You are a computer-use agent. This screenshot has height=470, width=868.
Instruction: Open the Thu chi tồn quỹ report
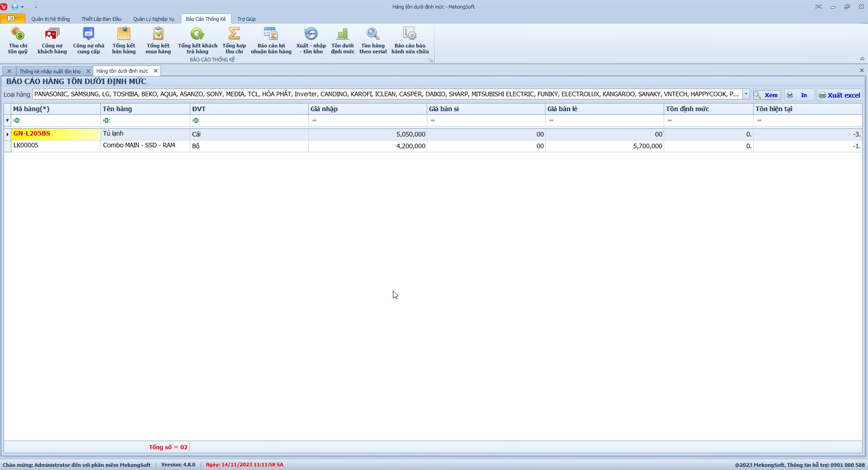click(x=18, y=40)
